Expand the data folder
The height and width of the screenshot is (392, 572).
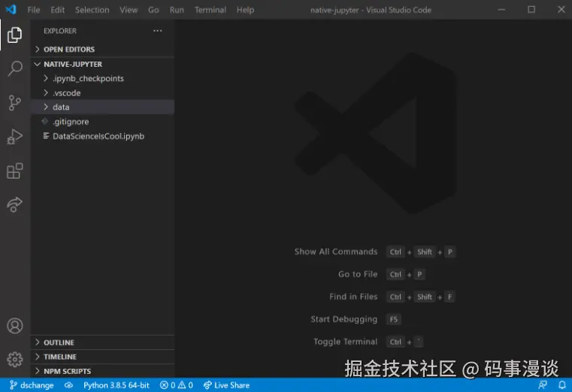point(103,107)
